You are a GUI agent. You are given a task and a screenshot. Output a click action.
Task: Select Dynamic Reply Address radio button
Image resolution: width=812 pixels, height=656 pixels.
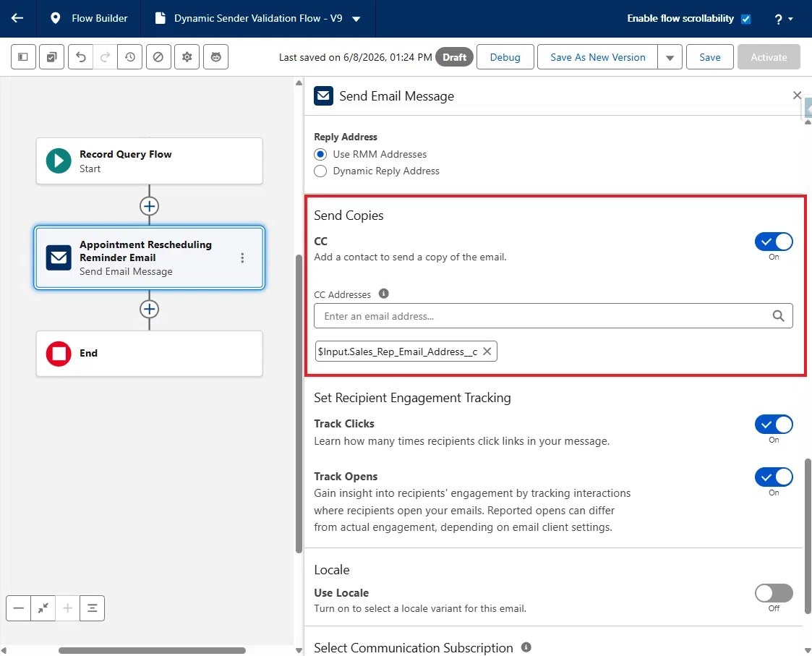point(320,171)
